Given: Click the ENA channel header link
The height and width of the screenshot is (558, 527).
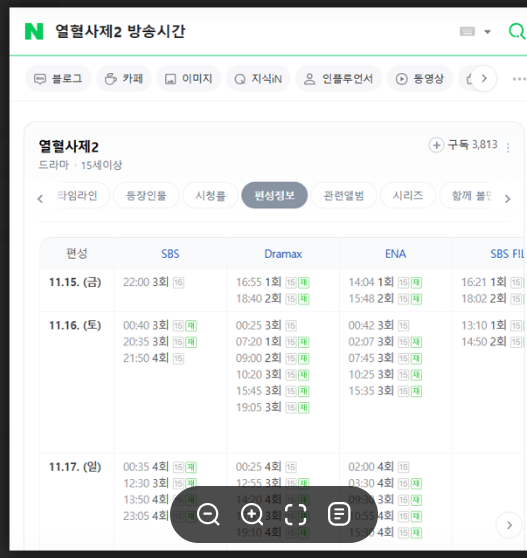Looking at the screenshot, I should (395, 254).
